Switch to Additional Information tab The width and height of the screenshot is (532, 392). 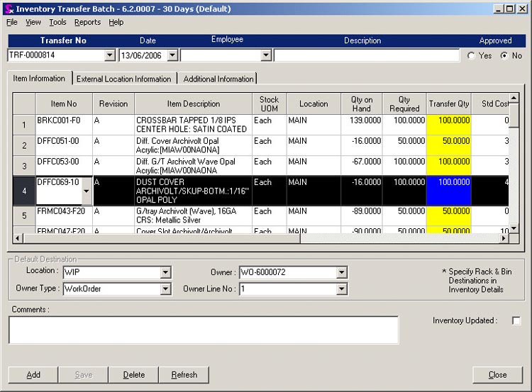pyautogui.click(x=218, y=79)
